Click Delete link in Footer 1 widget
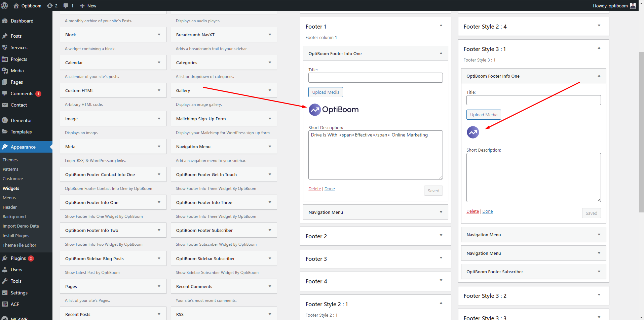The image size is (644, 320). point(315,189)
